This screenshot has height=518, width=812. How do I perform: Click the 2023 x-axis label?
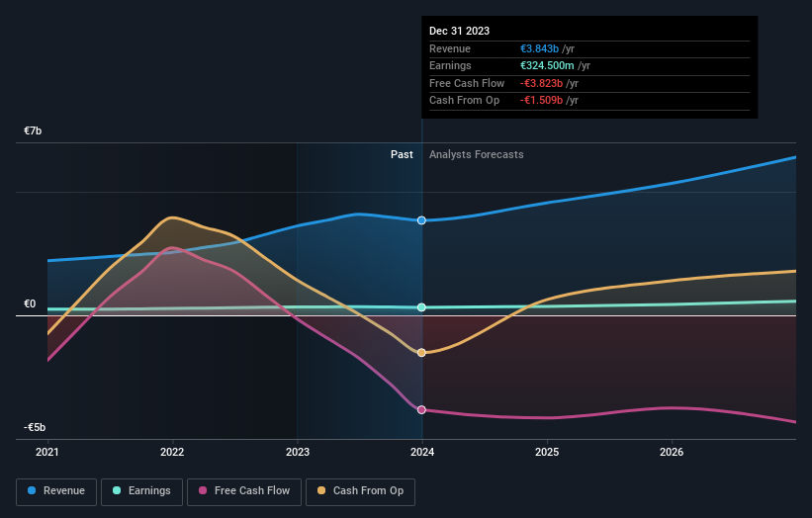coord(298,452)
